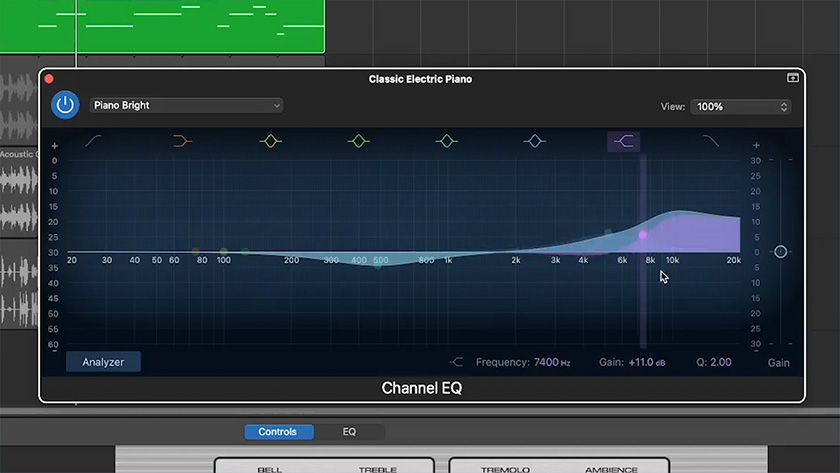This screenshot has height=473, width=840.
Task: Select the green second bell band icon
Action: tap(358, 142)
